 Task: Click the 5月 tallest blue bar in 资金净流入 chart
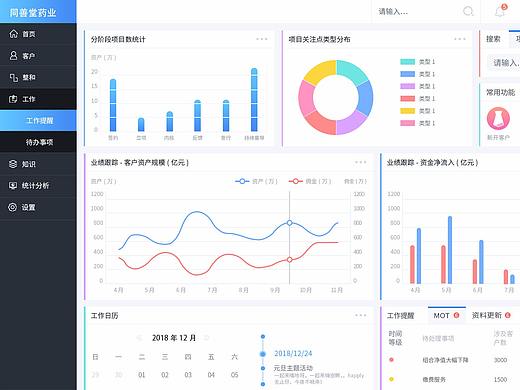(x=450, y=250)
